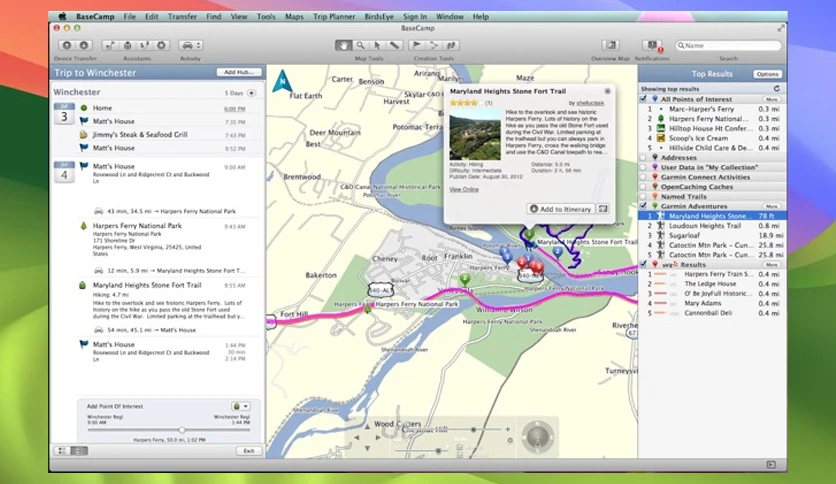Select the arrow Select map tool

coord(377,45)
